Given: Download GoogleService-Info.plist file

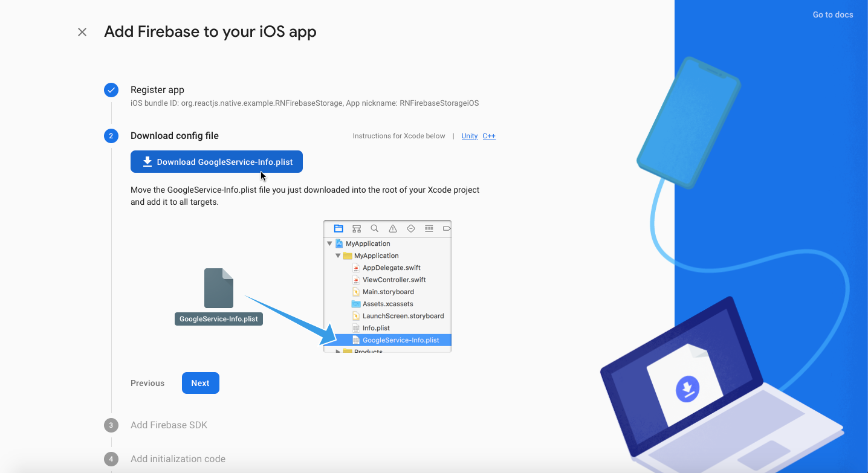Looking at the screenshot, I should coord(216,162).
